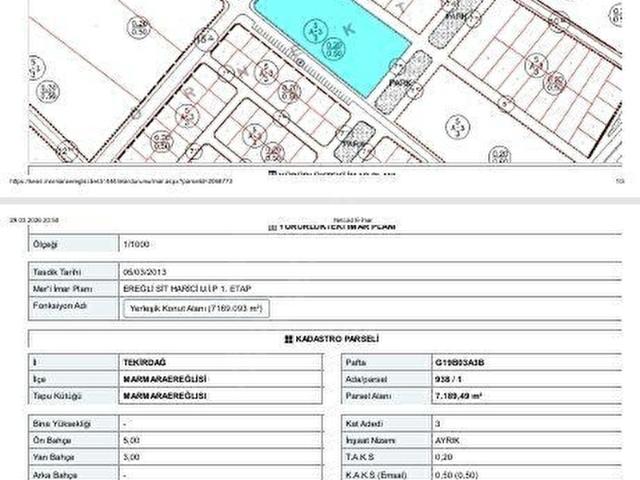Click the page URL in the map footer
This screenshot has height=480, width=640.
click(x=121, y=180)
